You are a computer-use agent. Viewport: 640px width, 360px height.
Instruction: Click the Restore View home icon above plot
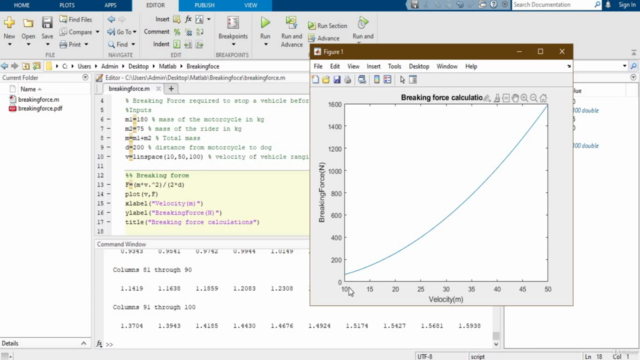[543, 98]
